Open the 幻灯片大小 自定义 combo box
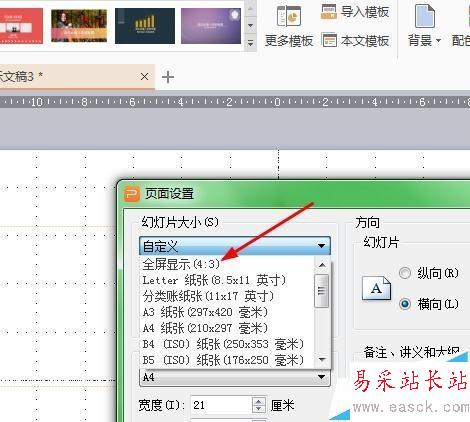Screen dimensions: 470x422 tap(235, 246)
